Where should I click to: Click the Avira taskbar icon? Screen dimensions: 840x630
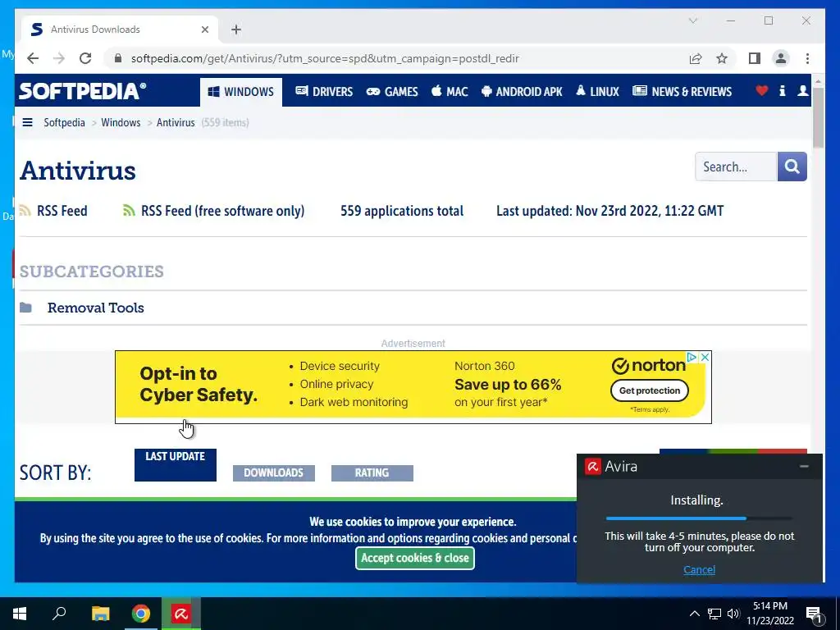181,614
